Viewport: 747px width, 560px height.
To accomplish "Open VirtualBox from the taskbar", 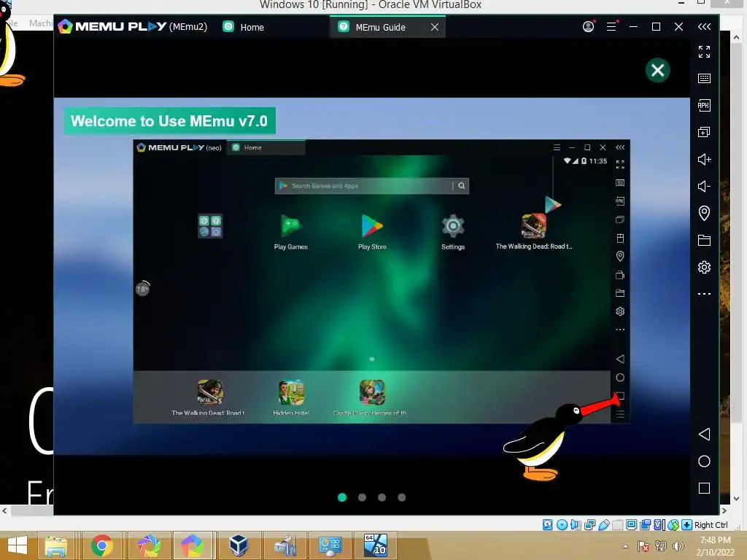I will 239,545.
